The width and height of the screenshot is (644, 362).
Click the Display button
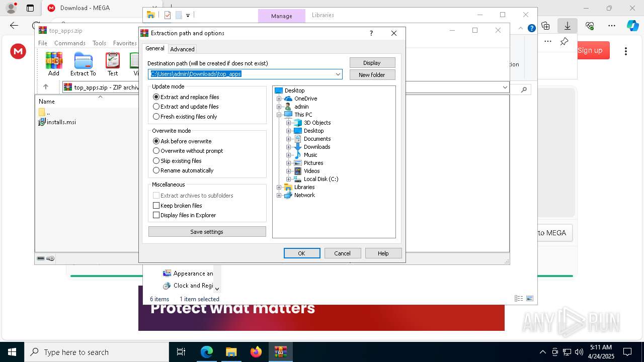click(x=372, y=62)
